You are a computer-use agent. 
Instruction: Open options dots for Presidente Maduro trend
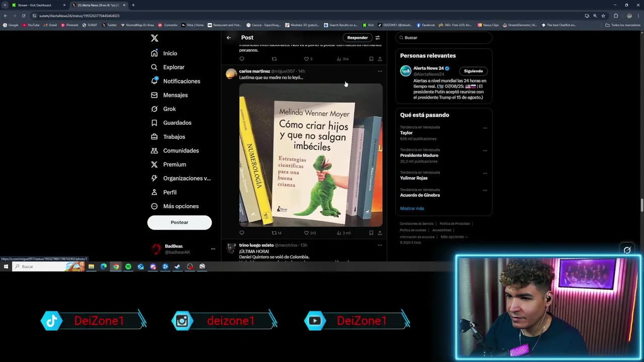click(x=485, y=150)
